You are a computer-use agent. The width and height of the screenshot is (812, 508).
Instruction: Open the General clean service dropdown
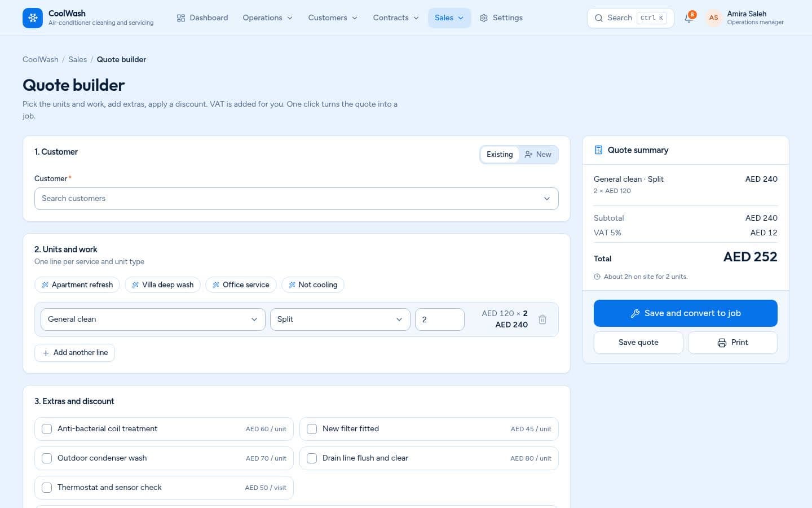(x=153, y=319)
